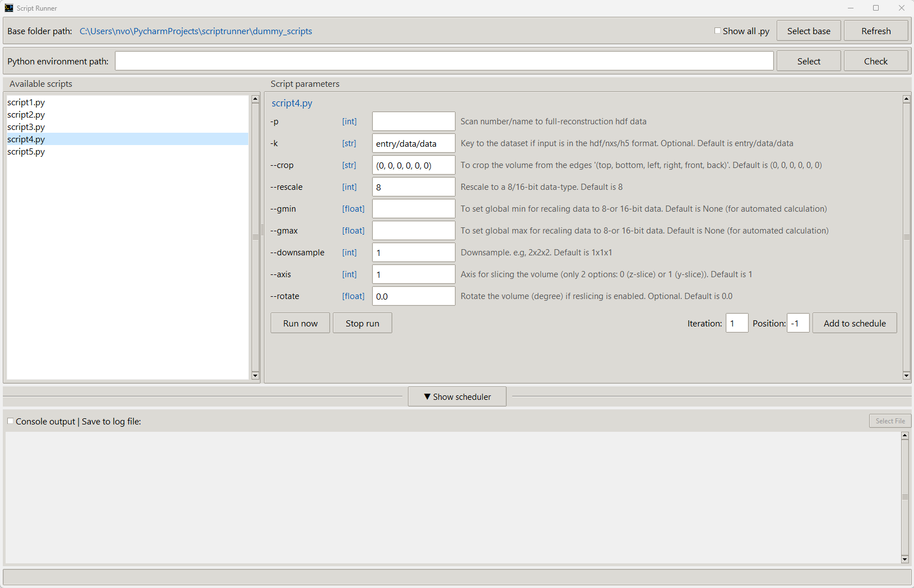
Task: Click the console output text area
Action: click(453, 497)
